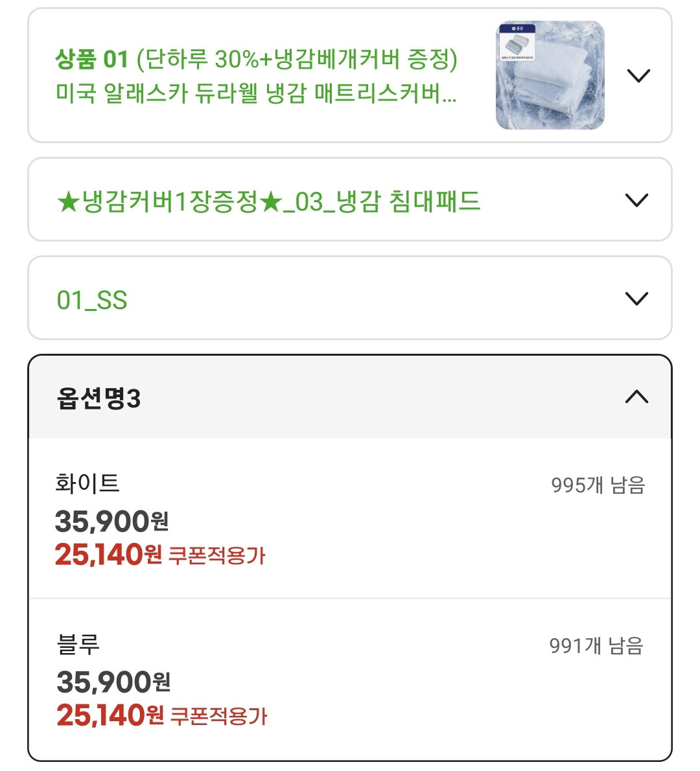Click the 995개 남음 stock label
The image size is (700, 771).
pos(598,485)
